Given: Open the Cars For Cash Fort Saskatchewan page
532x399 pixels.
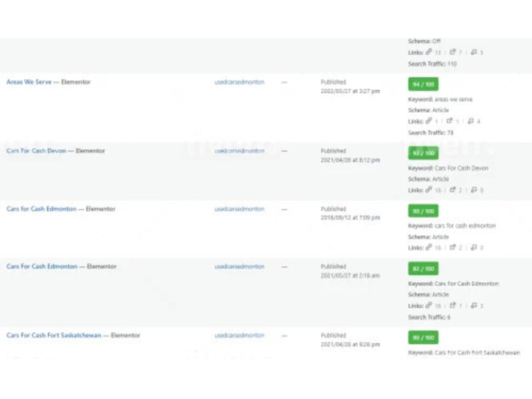Looking at the screenshot, I should pos(54,336).
